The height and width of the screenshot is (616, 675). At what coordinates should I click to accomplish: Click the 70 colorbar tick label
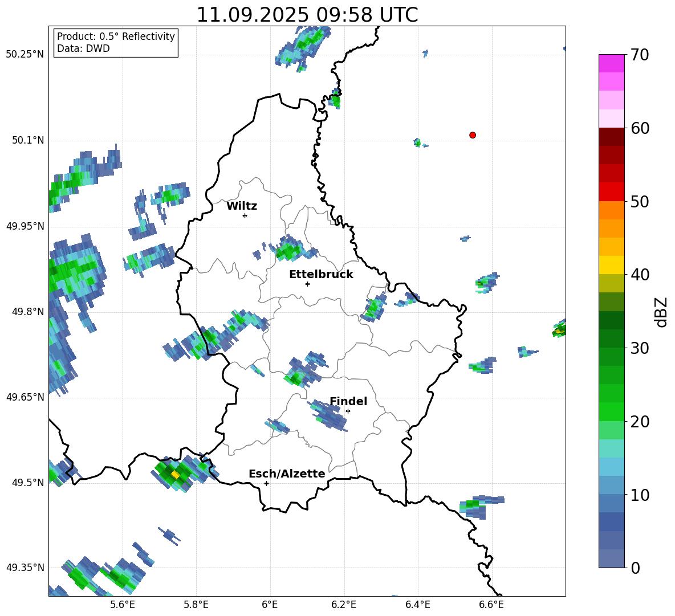640,55
